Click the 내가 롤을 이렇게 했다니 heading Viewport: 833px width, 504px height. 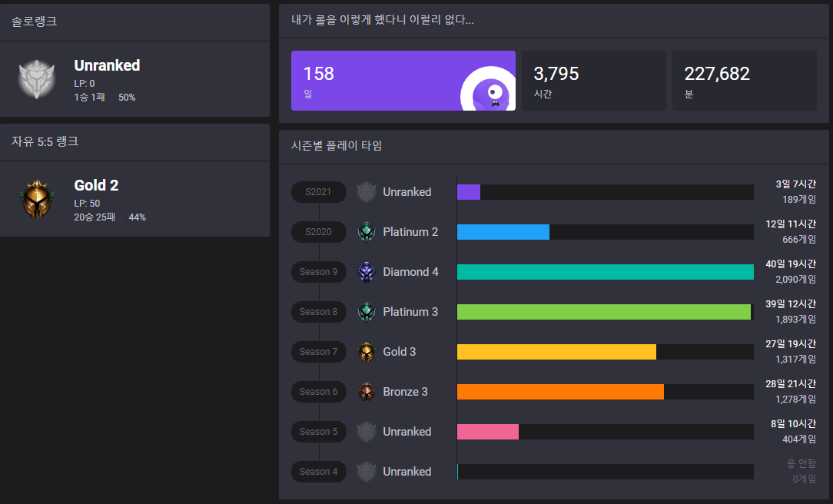tap(383, 20)
